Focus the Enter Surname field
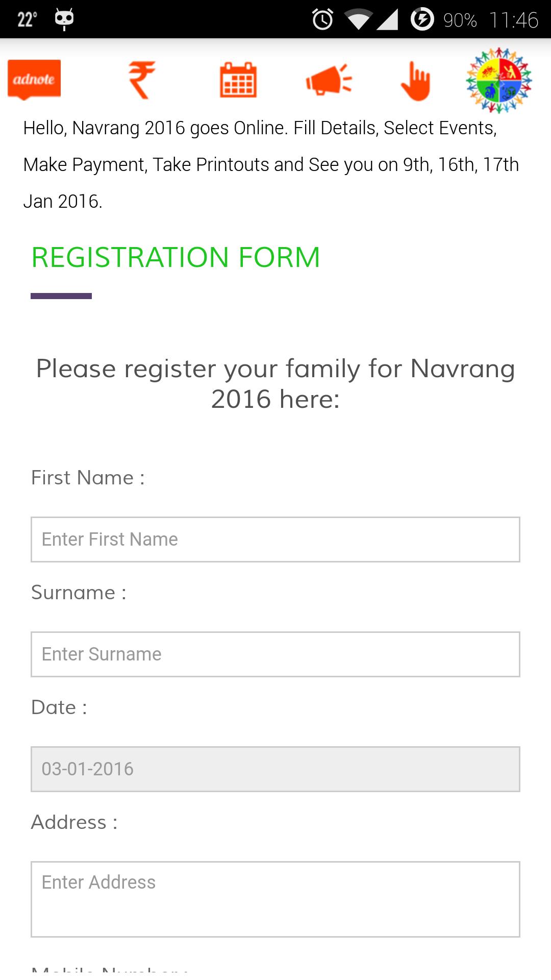Viewport: 551px width, 980px height. tap(275, 654)
